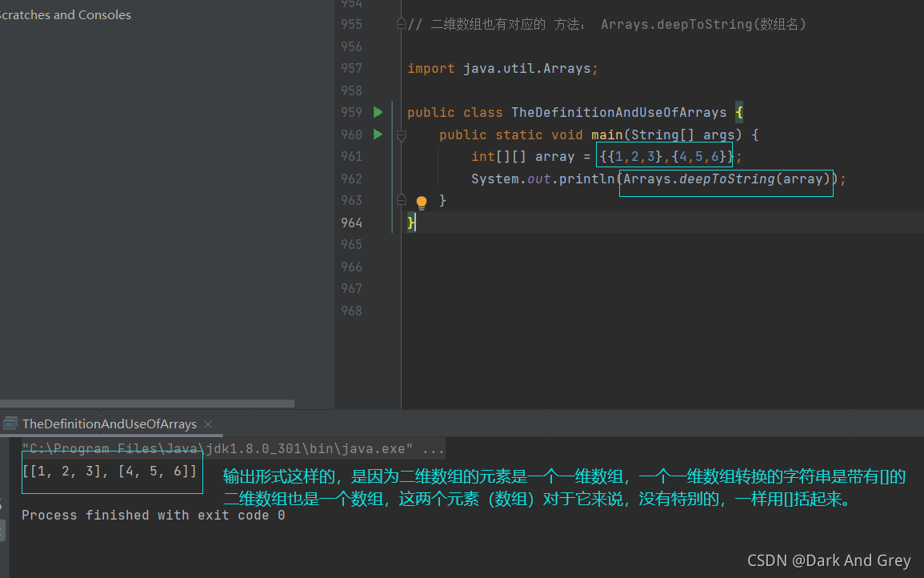Click the array initializer {{1,2,3},{4,5,6}}
The height and width of the screenshot is (578, 924).
(x=666, y=157)
